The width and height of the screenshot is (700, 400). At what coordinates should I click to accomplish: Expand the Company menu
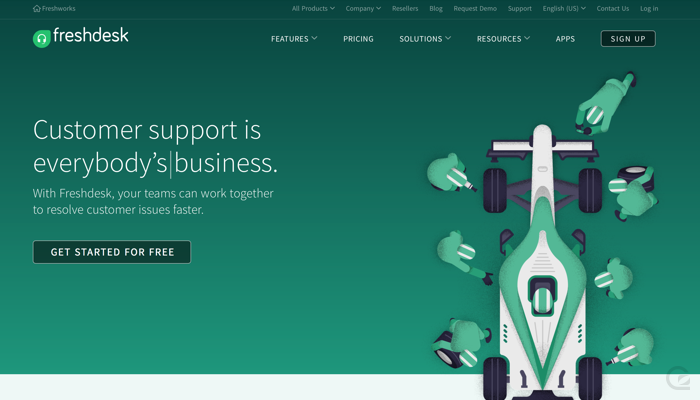363,8
